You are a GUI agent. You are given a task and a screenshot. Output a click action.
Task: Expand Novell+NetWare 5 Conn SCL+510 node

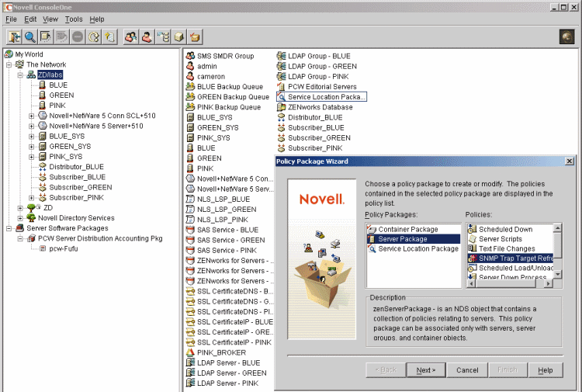32,116
